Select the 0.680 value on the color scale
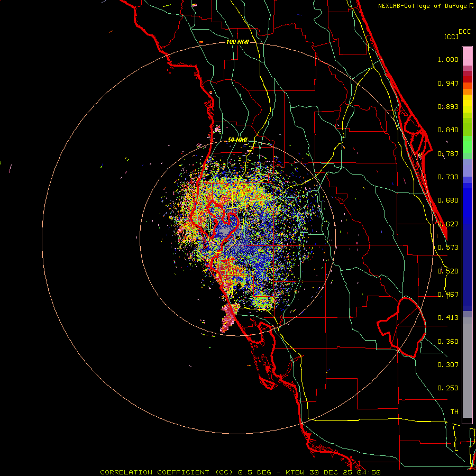Screen dimensions: 476x476 [448, 200]
